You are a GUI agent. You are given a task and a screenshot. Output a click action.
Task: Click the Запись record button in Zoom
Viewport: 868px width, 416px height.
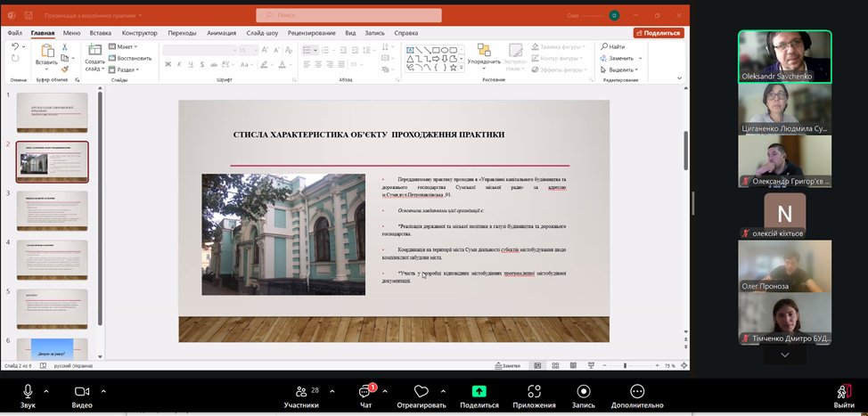point(584,396)
